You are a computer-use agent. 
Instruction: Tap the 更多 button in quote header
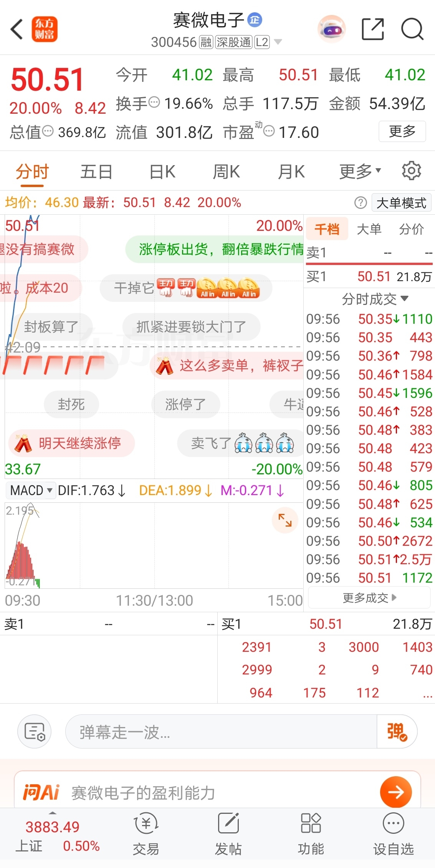pyautogui.click(x=402, y=131)
